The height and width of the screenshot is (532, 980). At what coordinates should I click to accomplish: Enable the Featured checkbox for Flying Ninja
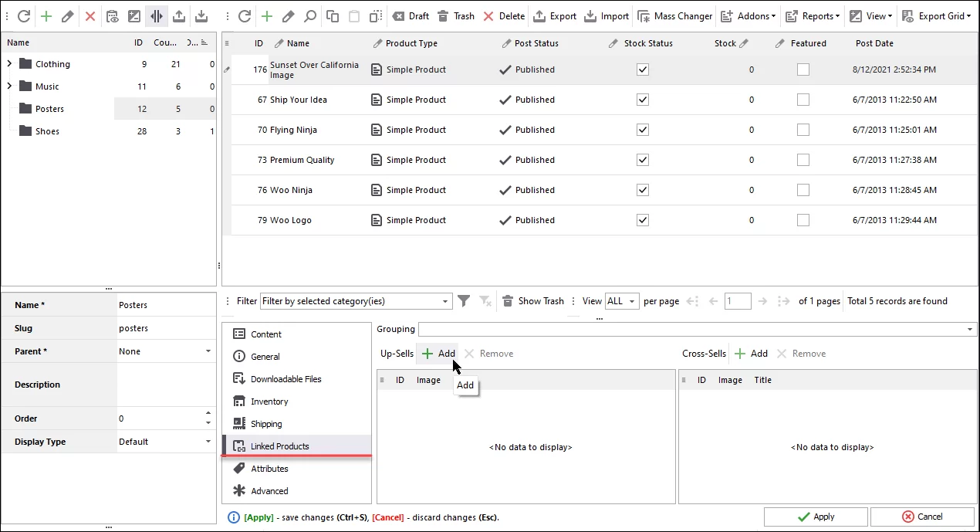803,129
